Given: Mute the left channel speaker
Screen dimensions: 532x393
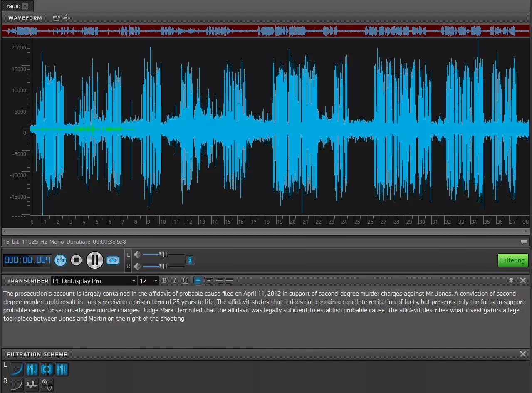Looking at the screenshot, I should pos(137,255).
